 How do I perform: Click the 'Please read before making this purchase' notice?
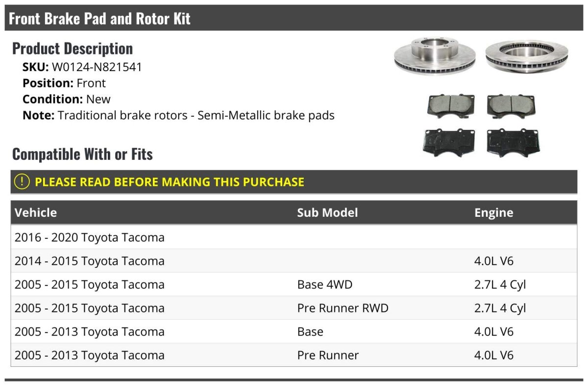pyautogui.click(x=170, y=182)
